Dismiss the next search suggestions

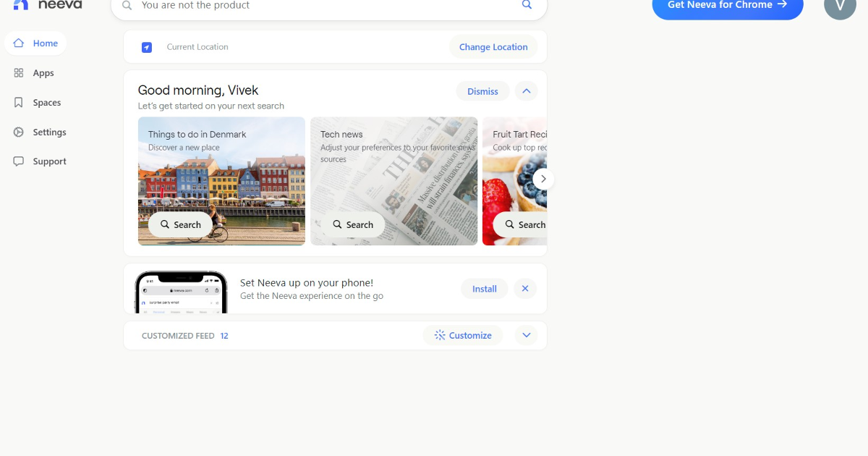(482, 90)
